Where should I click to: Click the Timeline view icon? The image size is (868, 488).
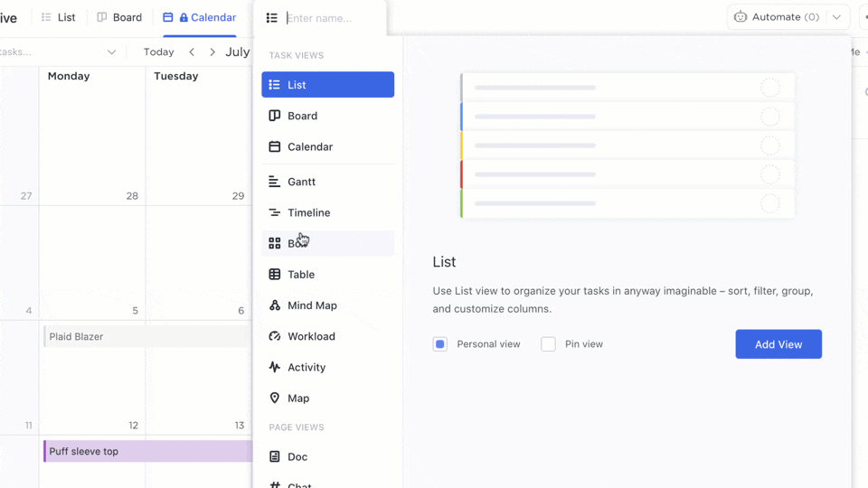point(275,212)
